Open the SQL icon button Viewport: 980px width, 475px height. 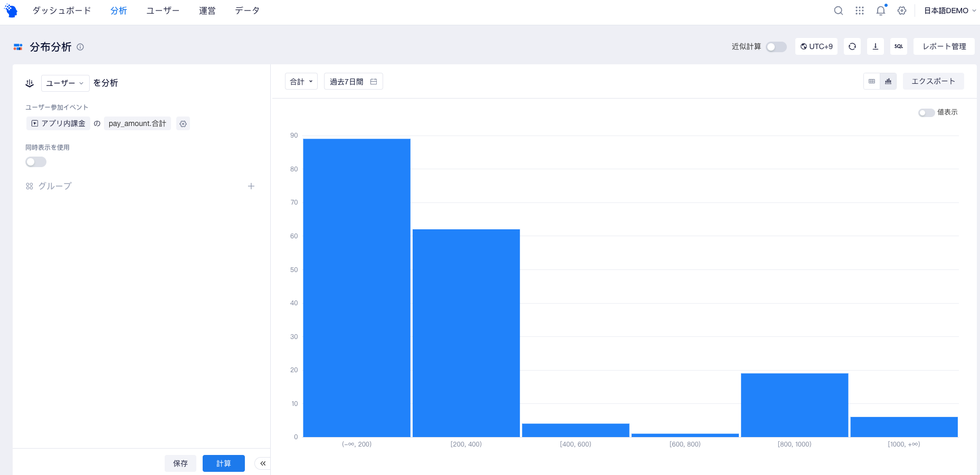(899, 46)
